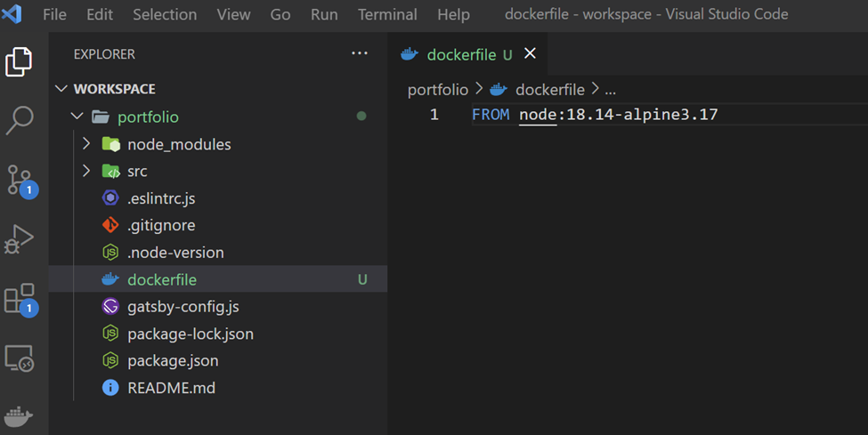Open the Remote Explorer view
The width and height of the screenshot is (868, 435).
tap(20, 358)
